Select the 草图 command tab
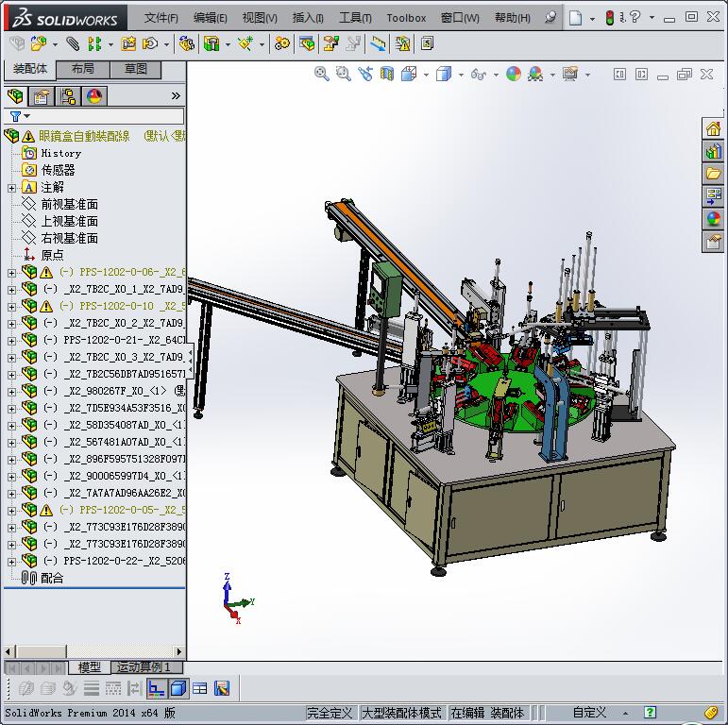Image resolution: width=728 pixels, height=725 pixels. click(136, 69)
